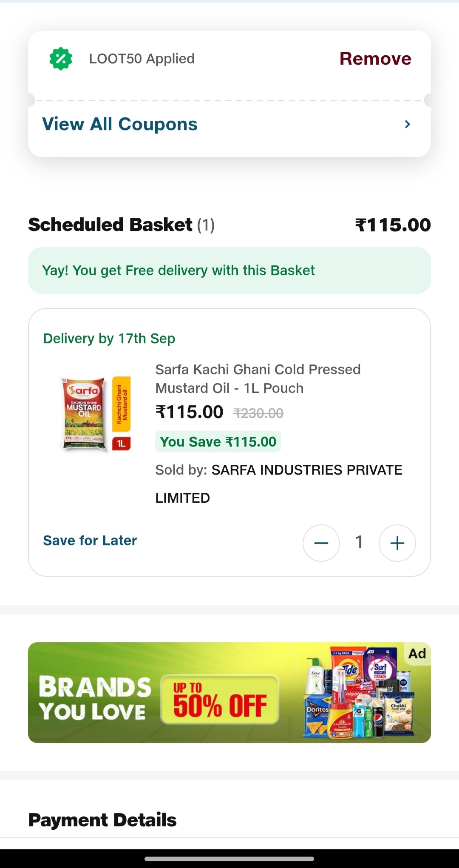Save the mustard oil for later
459x868 pixels.
coord(90,541)
